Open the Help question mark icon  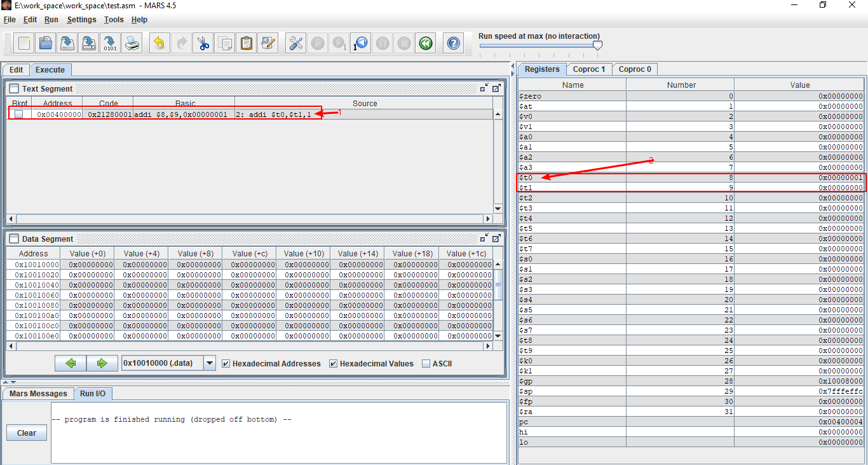(x=452, y=43)
